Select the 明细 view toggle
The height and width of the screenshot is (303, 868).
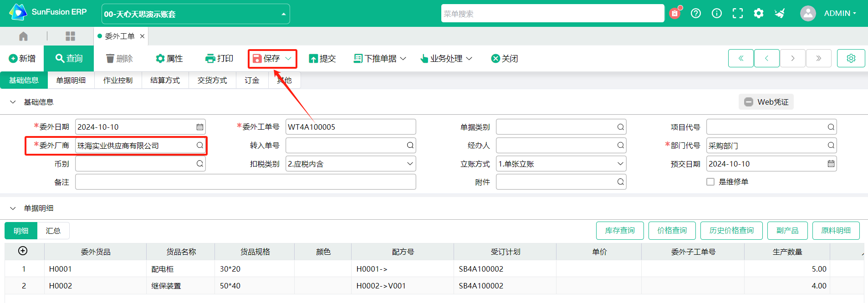(x=21, y=231)
